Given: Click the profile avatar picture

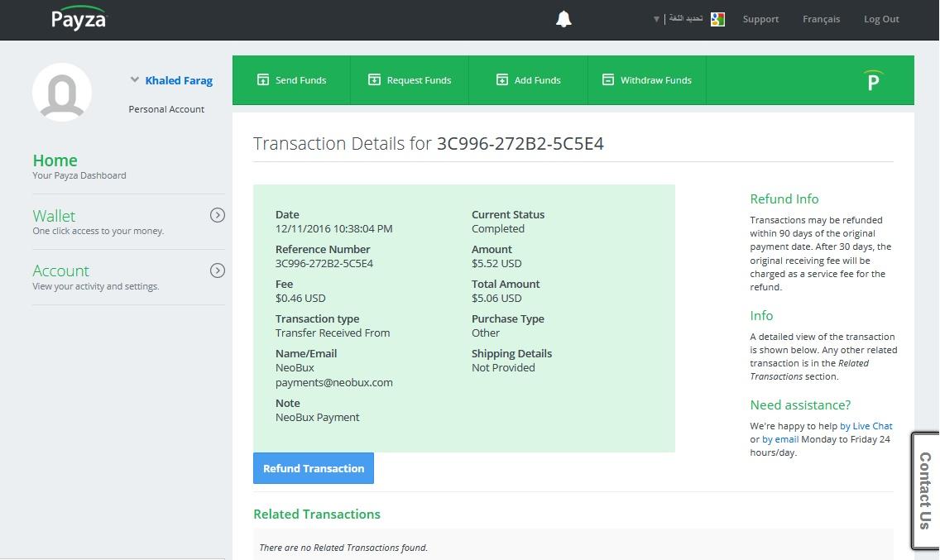Looking at the screenshot, I should pyautogui.click(x=62, y=93).
